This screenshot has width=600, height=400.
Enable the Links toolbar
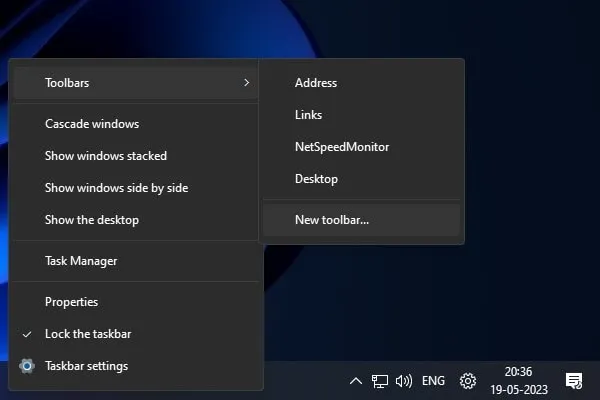(x=361, y=115)
